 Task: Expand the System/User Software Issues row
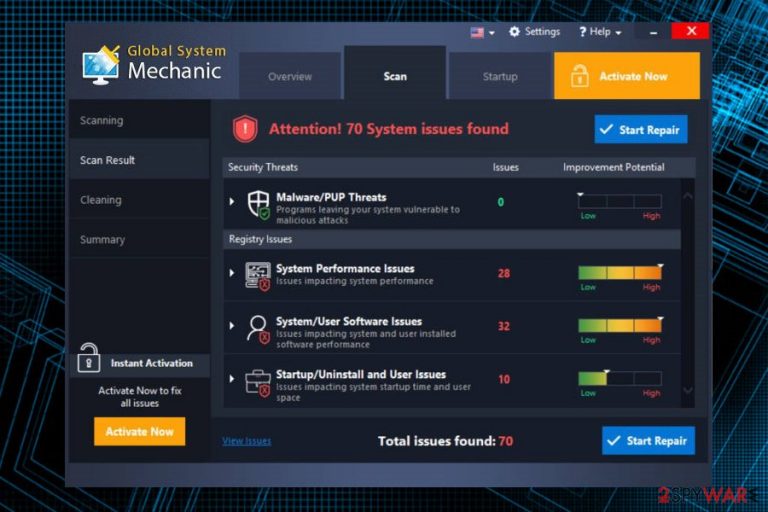coord(232,325)
